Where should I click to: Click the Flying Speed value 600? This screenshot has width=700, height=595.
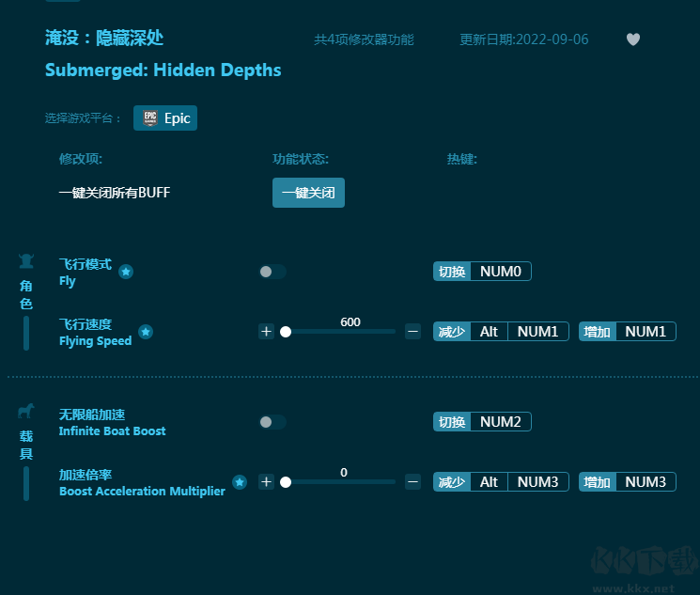tap(350, 322)
